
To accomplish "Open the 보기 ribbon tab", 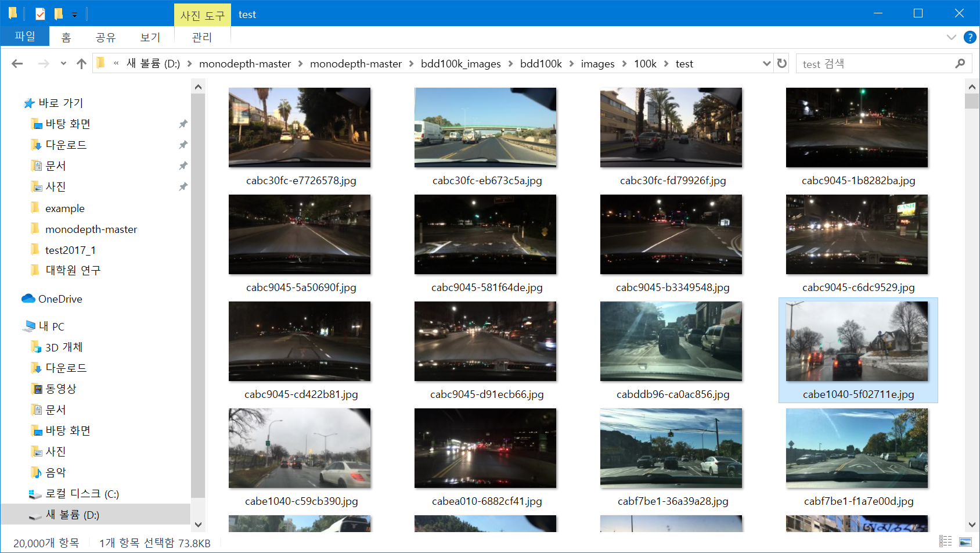I will (x=150, y=37).
